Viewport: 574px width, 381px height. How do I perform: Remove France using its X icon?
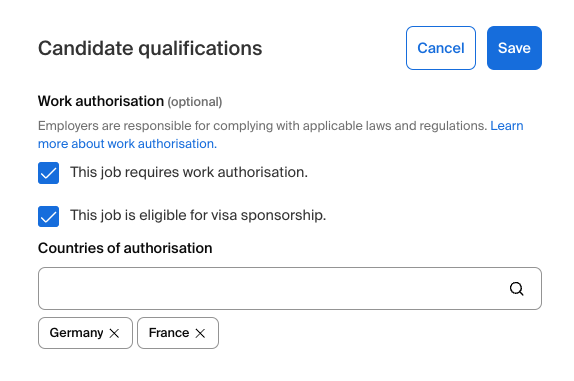coord(200,333)
